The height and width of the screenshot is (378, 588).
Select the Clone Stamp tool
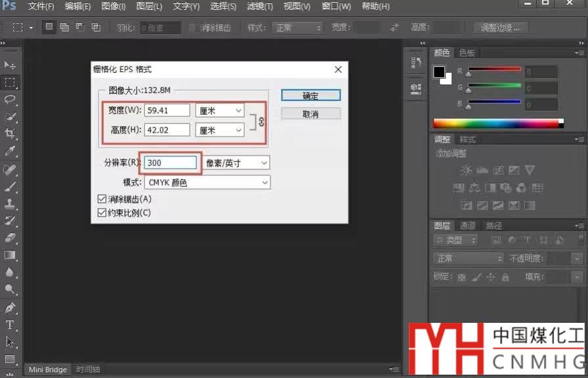(x=10, y=203)
